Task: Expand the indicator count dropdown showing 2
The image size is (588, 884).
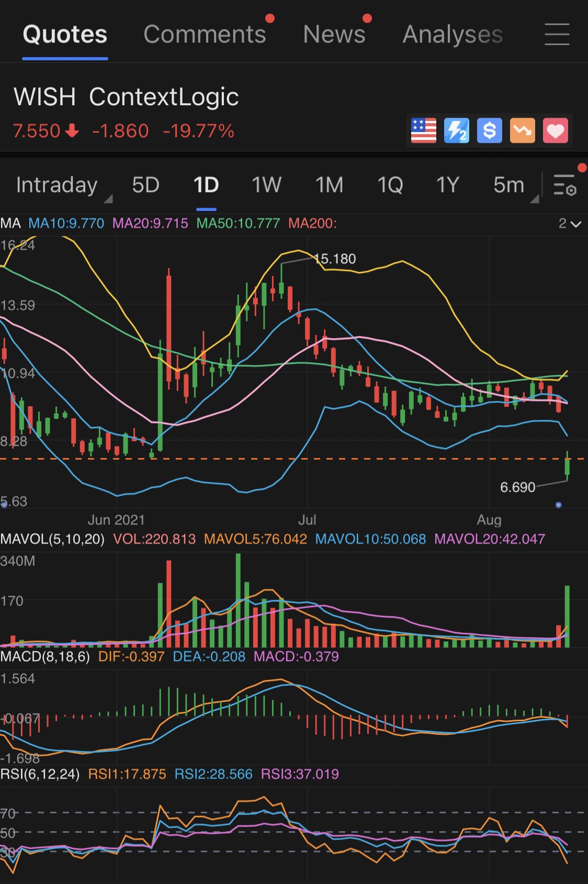Action: point(570,223)
